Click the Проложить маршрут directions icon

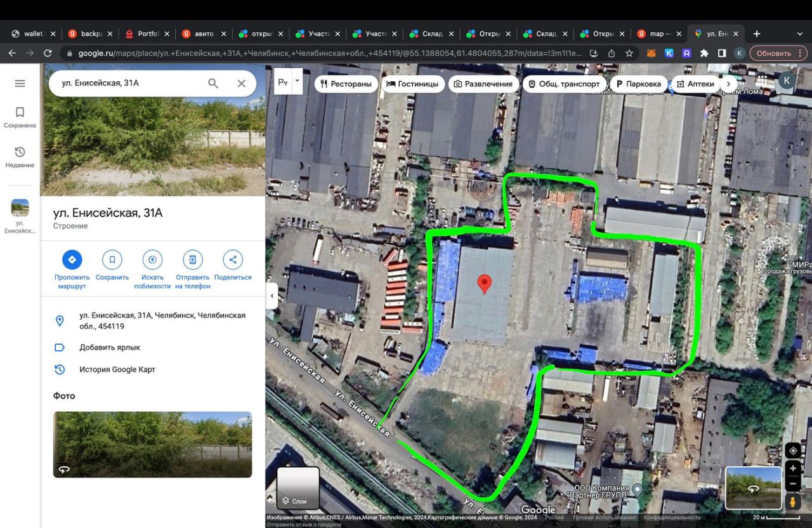click(x=72, y=260)
